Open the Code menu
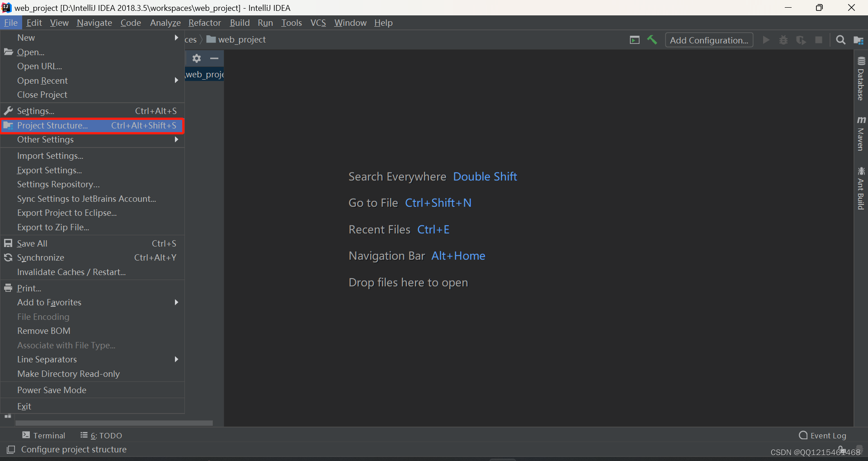The width and height of the screenshot is (868, 461). [x=131, y=23]
